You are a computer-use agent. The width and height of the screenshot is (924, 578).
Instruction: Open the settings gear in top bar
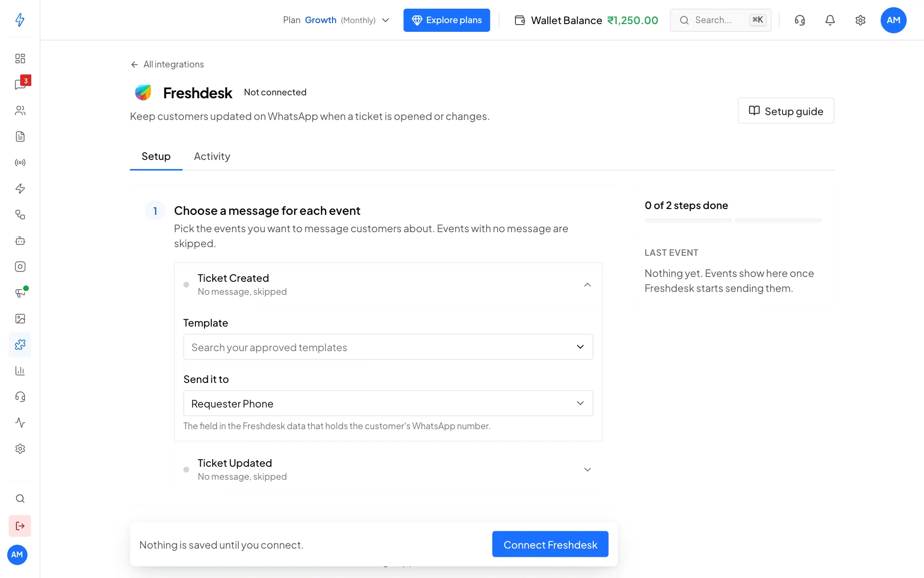[860, 20]
